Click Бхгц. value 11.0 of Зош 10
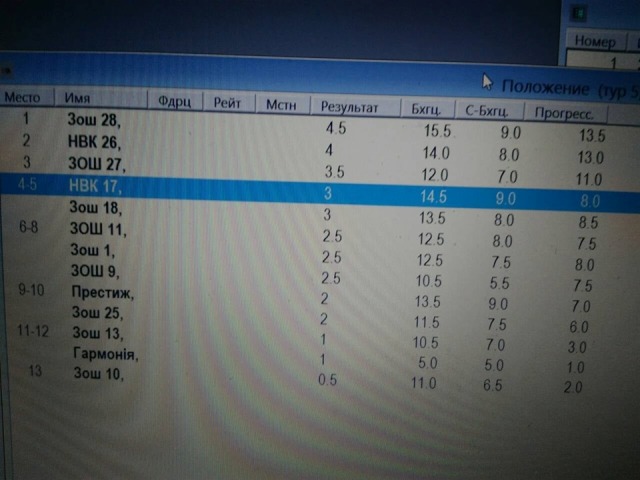Viewport: 640px width, 480px height. (424, 383)
